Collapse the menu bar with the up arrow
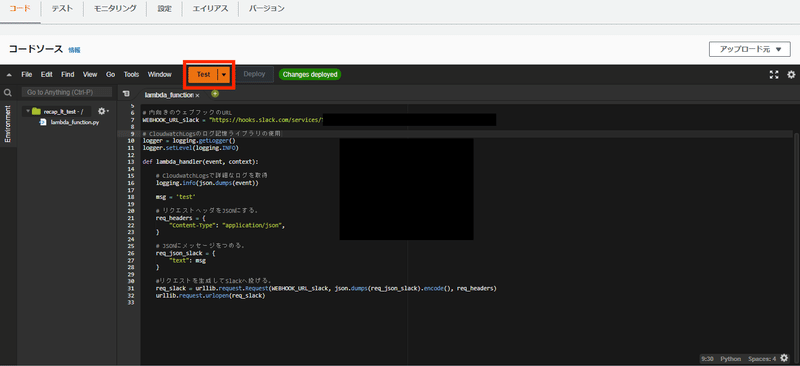This screenshot has height=366, width=800. [9, 75]
